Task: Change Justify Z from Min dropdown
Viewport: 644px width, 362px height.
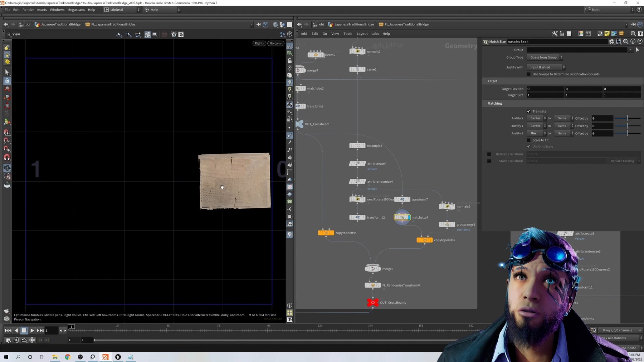Action: tap(537, 133)
